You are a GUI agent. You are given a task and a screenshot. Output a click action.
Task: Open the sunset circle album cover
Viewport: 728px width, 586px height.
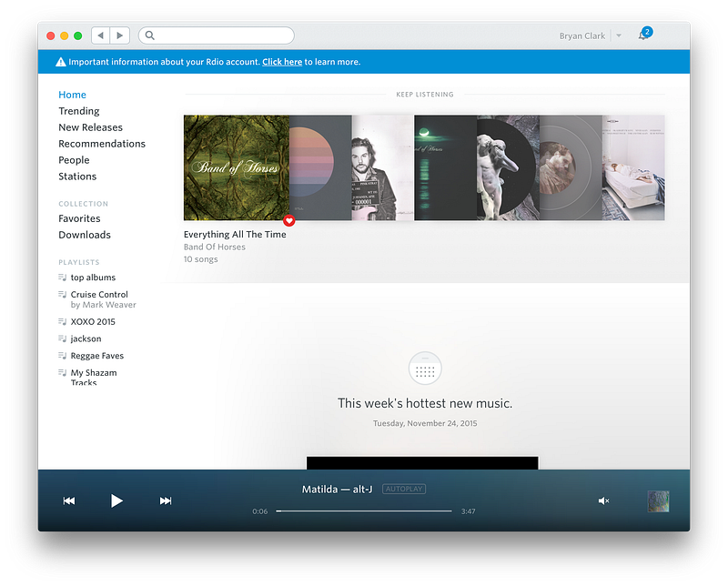(x=320, y=167)
